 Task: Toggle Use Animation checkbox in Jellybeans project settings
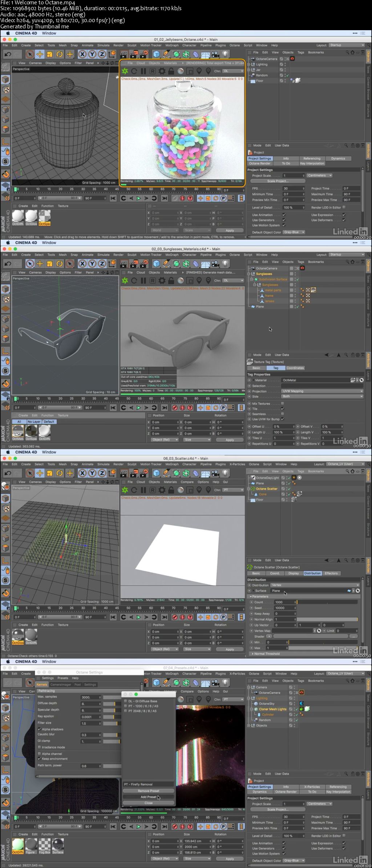[x=284, y=215]
